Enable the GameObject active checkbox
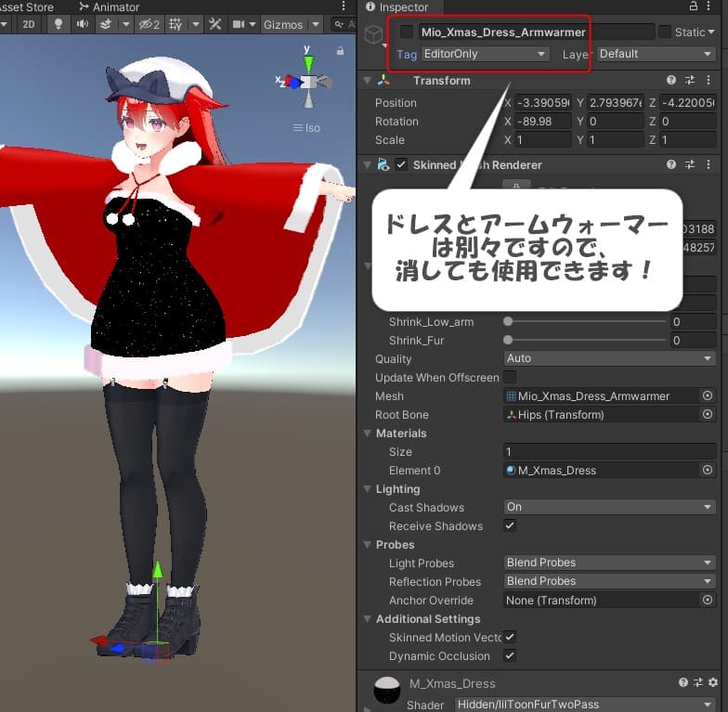The width and height of the screenshot is (728, 712). click(x=407, y=32)
